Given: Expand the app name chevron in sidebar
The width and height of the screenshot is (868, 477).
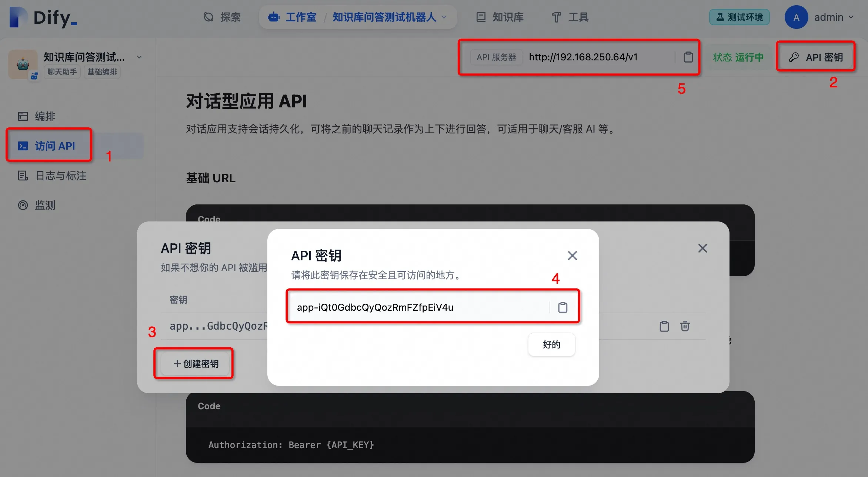Looking at the screenshot, I should click(139, 57).
